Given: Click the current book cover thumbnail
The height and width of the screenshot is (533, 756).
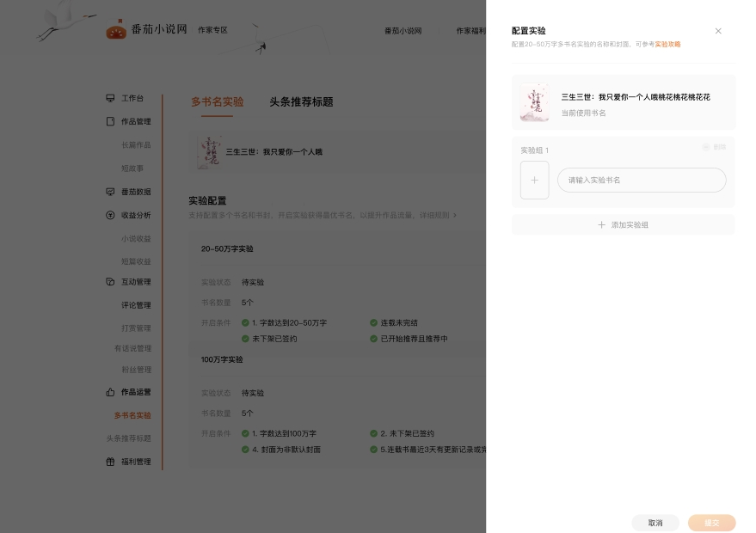Looking at the screenshot, I should coord(534,102).
